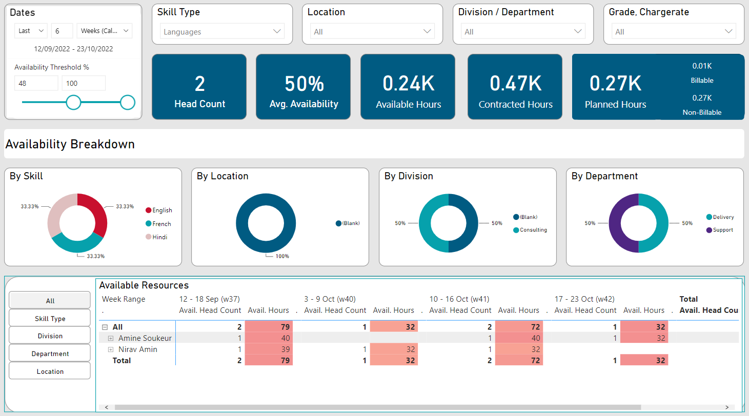Click the Consulting legend item
The height and width of the screenshot is (416, 749).
pyautogui.click(x=531, y=230)
